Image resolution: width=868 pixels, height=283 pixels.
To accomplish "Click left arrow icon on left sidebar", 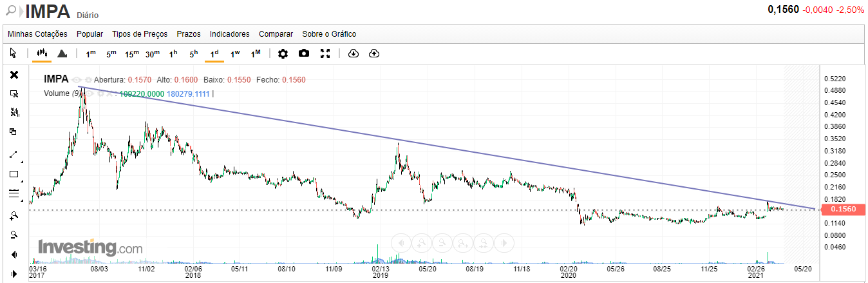I will [14, 255].
